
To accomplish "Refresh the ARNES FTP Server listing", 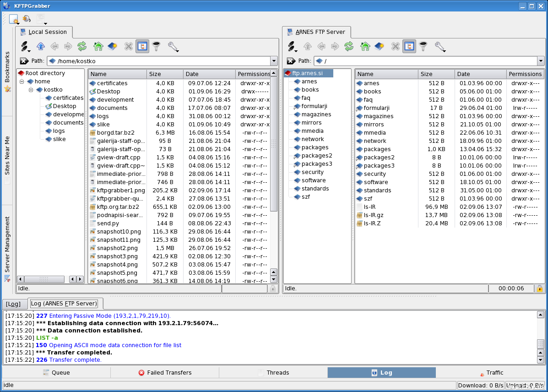I will (x=349, y=46).
